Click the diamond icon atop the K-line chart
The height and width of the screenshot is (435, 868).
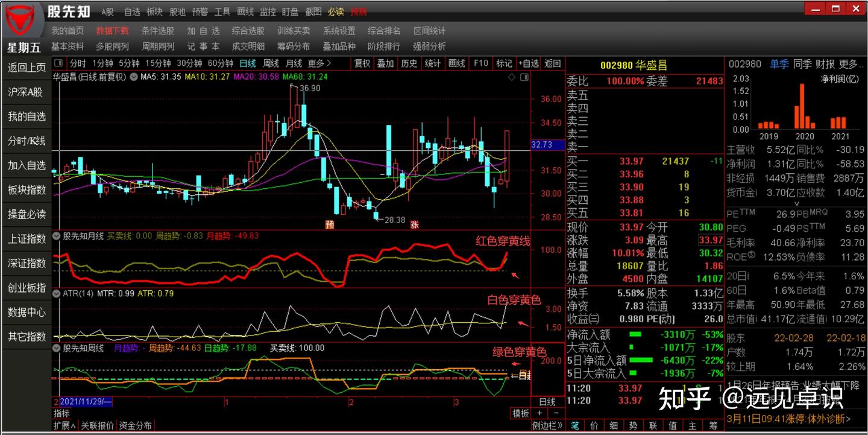[x=512, y=77]
